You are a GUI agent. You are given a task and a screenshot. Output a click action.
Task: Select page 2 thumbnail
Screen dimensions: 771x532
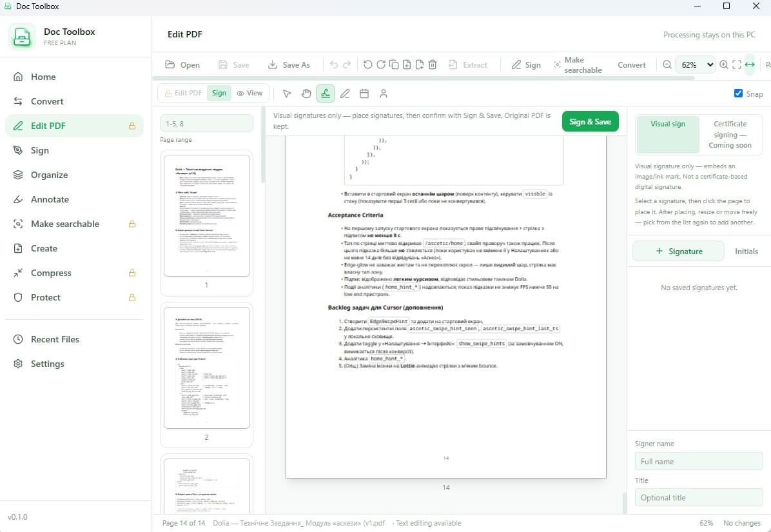tap(206, 368)
